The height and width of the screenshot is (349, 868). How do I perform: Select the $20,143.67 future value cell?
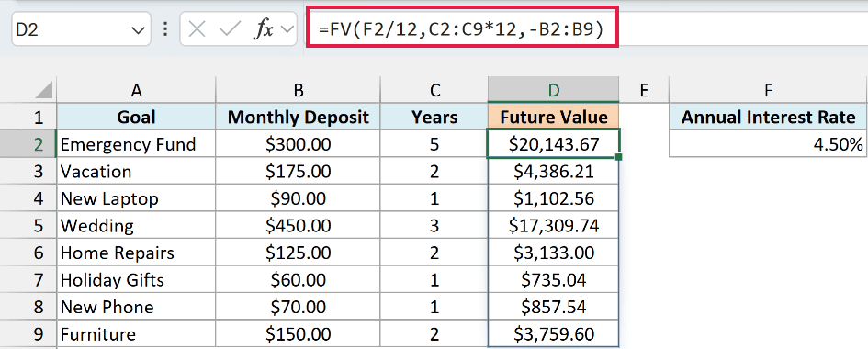[x=553, y=144]
